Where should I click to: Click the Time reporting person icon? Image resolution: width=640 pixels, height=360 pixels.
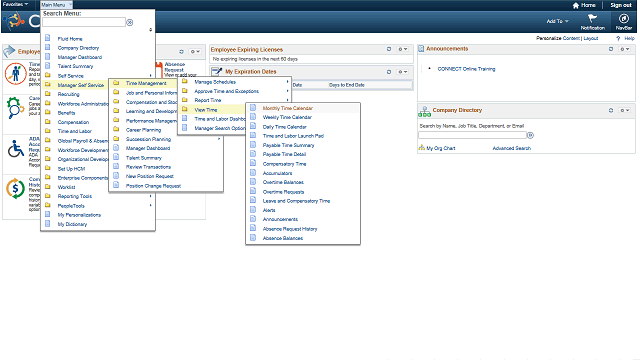click(16, 74)
